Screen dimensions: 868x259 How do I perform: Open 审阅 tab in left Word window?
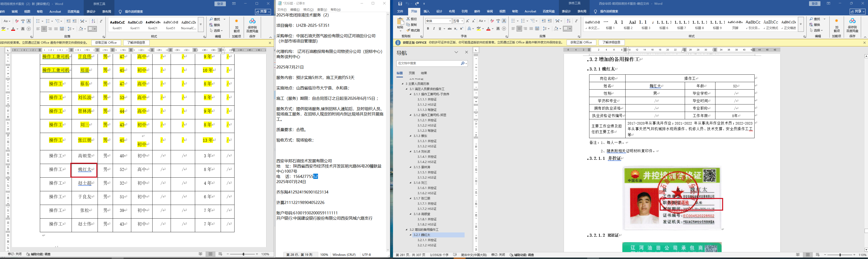click(15, 11)
